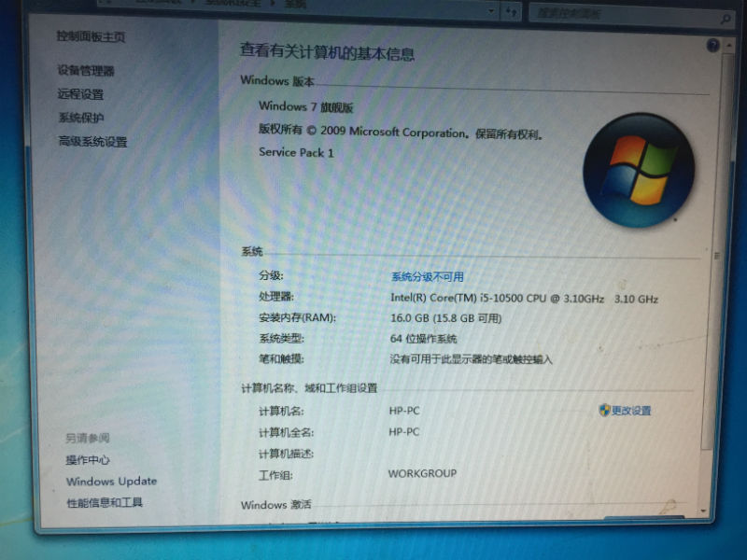The height and width of the screenshot is (560, 747).
Task: Click the computer name HP-PC beside 计算机名
Action: [404, 411]
